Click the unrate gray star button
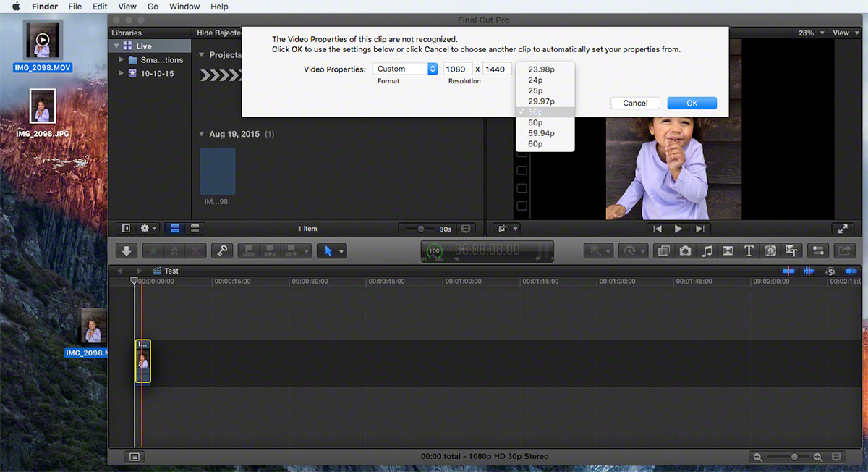 [x=174, y=250]
